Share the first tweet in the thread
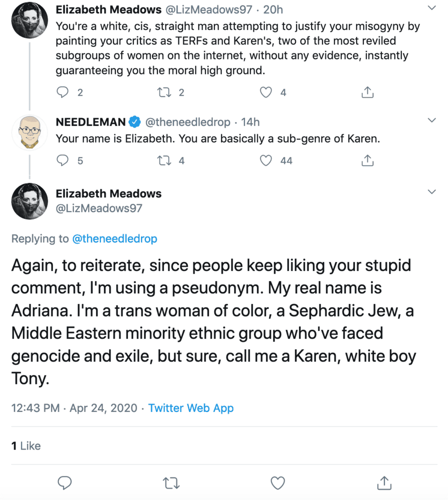Screen dimensions: 448x500 coord(367,92)
